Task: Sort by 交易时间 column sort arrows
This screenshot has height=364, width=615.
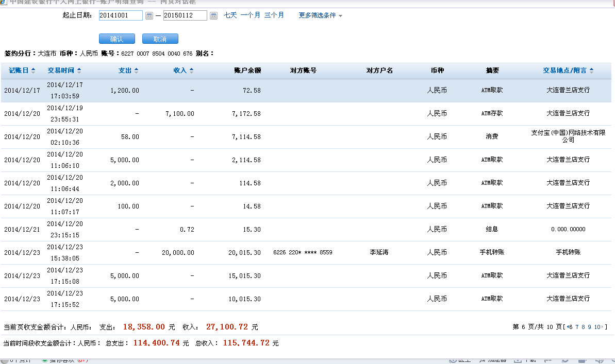Action: 79,71
